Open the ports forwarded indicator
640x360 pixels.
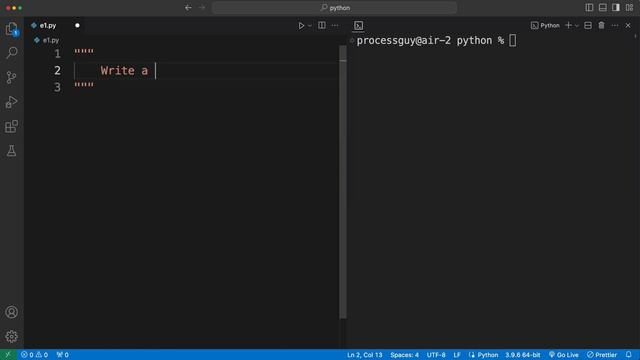(62, 355)
